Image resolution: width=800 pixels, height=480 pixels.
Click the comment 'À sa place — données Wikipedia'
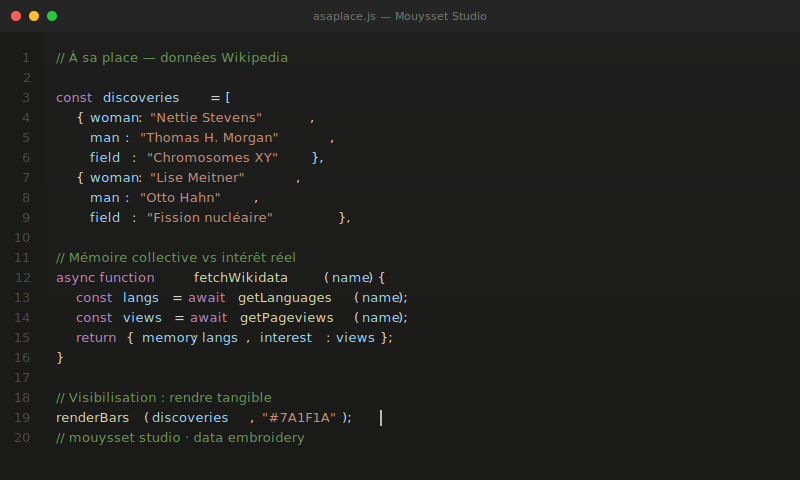178,58
